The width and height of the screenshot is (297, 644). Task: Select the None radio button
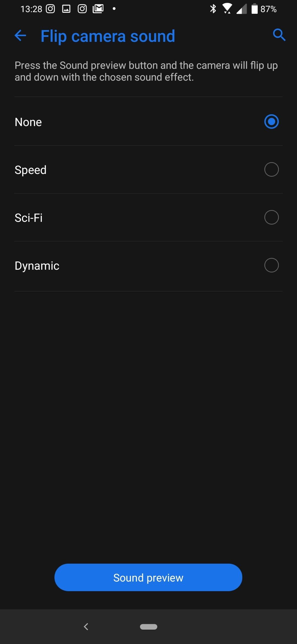(271, 122)
